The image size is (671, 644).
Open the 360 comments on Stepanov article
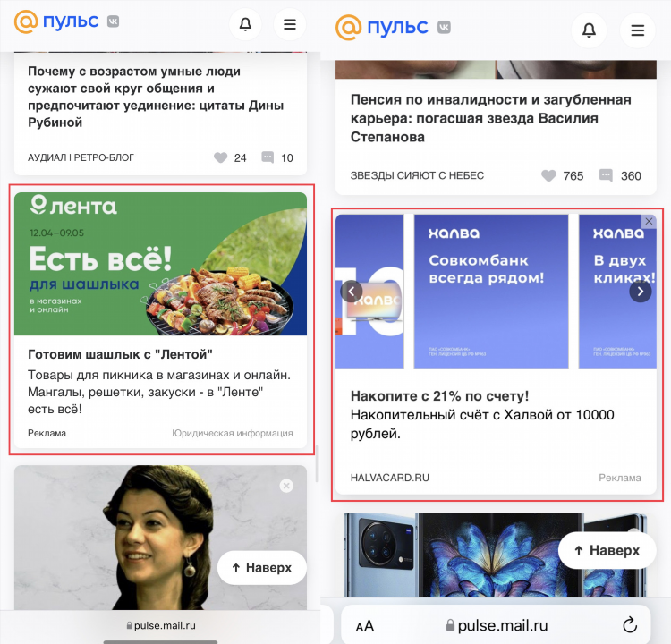(606, 175)
